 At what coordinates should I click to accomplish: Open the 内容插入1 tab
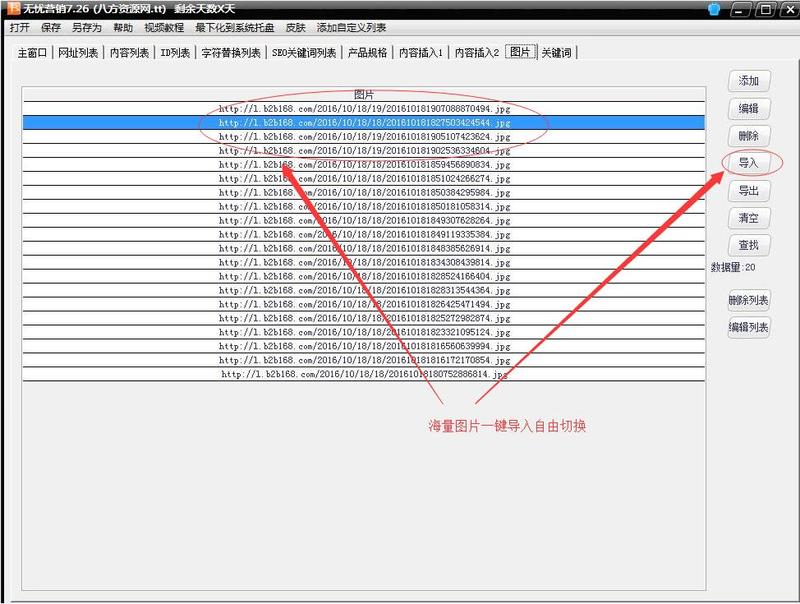click(420, 53)
